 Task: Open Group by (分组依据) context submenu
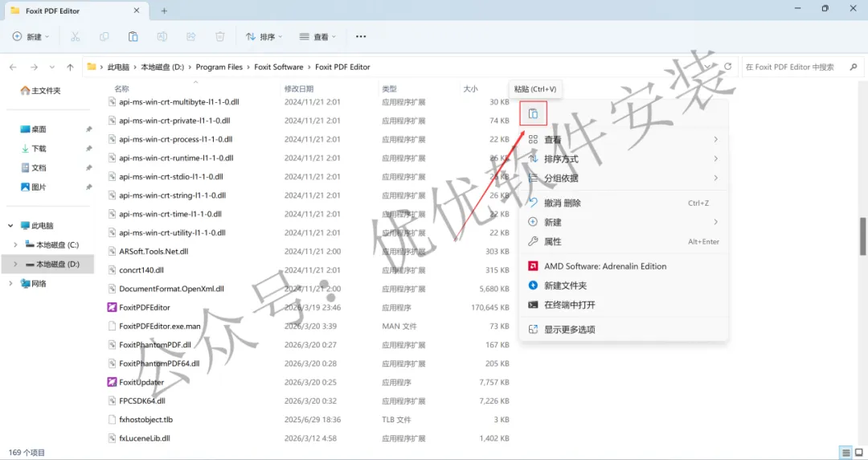[x=624, y=179]
